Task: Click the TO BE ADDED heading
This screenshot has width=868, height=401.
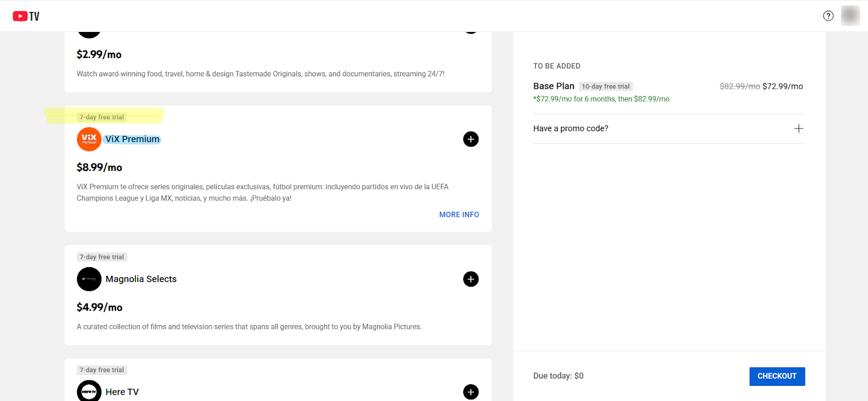Action: tap(557, 66)
